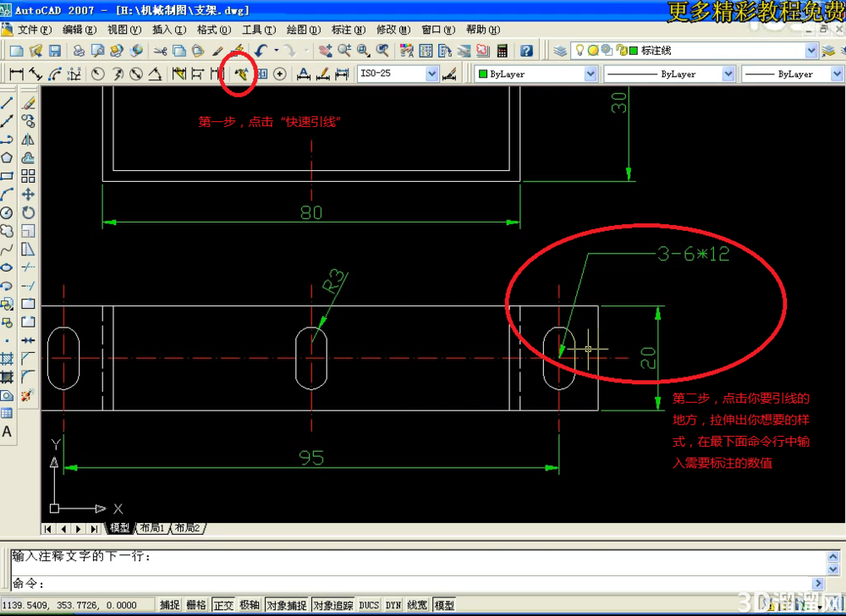This screenshot has height=616, width=846.
Task: Switch to the 模型 tab
Action: tap(119, 528)
